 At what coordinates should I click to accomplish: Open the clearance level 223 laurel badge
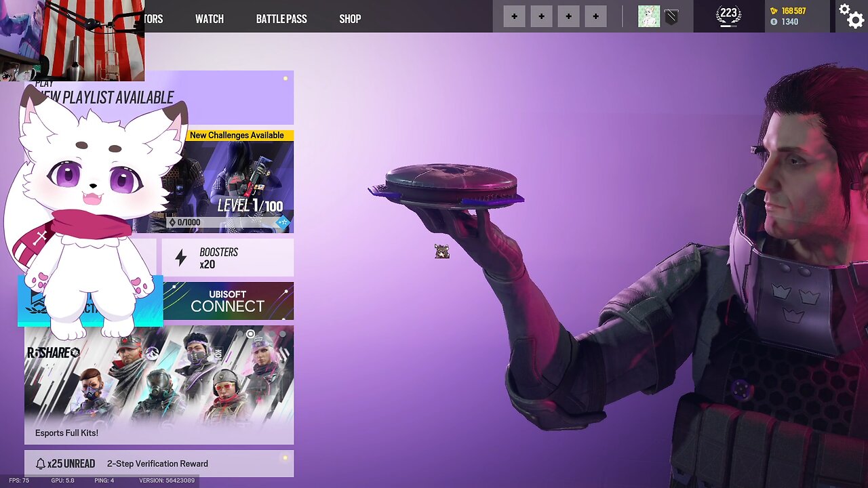729,14
